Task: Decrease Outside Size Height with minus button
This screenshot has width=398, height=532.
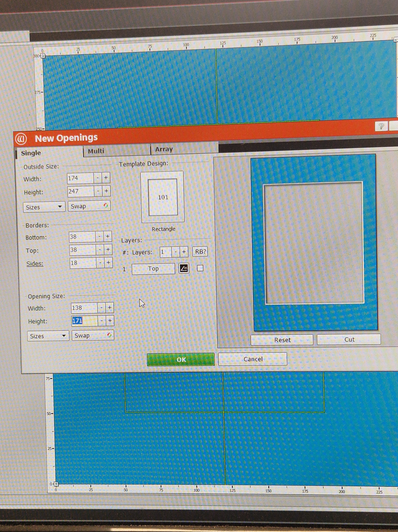Action: click(x=98, y=191)
